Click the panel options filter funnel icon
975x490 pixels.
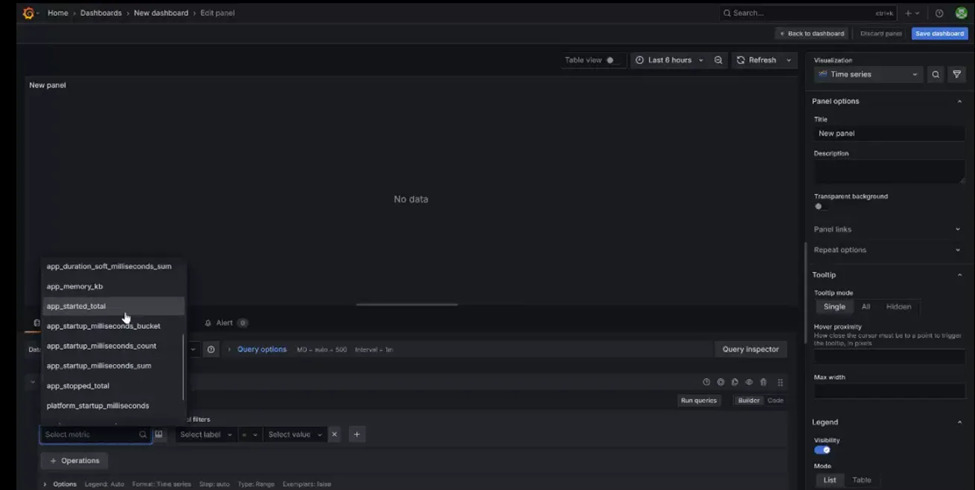click(957, 75)
